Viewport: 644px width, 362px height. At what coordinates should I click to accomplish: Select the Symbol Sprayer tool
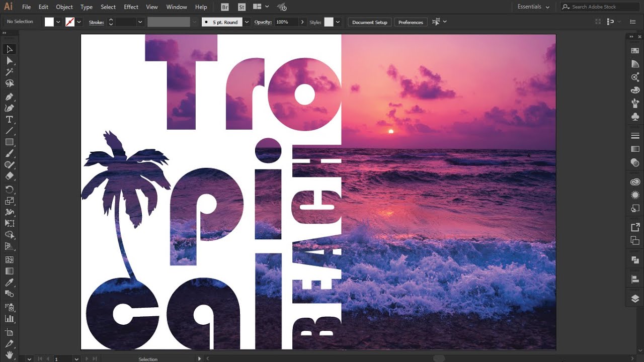pyautogui.click(x=9, y=307)
